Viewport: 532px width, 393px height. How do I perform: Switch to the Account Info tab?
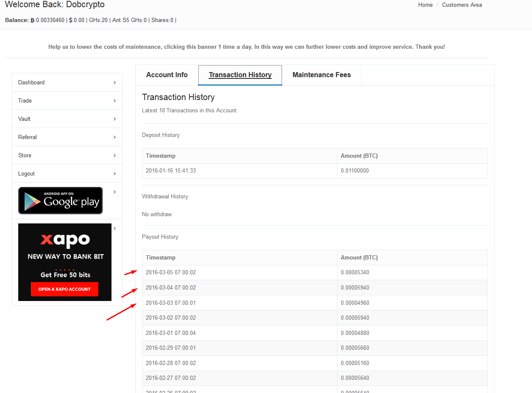pyautogui.click(x=167, y=75)
